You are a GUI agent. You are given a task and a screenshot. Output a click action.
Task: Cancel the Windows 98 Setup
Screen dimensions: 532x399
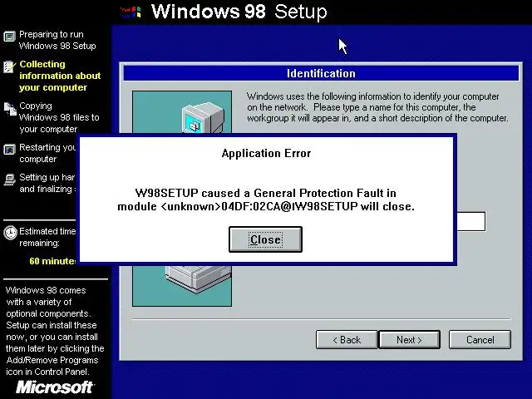(x=480, y=340)
